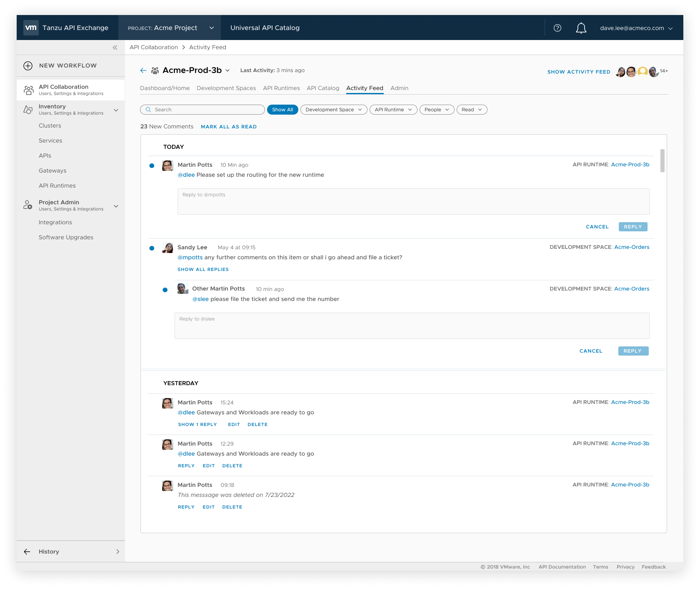Viewport: 700px width, 589px height.
Task: Open Acme-Orders link on Sandy Lee comment
Action: click(632, 247)
